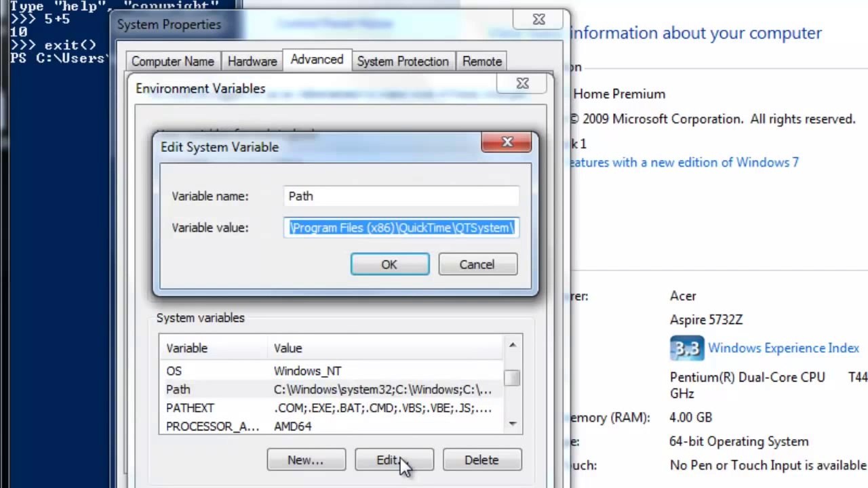Screen dimensions: 868x488
Task: Click the Variable name input field
Action: point(401,196)
